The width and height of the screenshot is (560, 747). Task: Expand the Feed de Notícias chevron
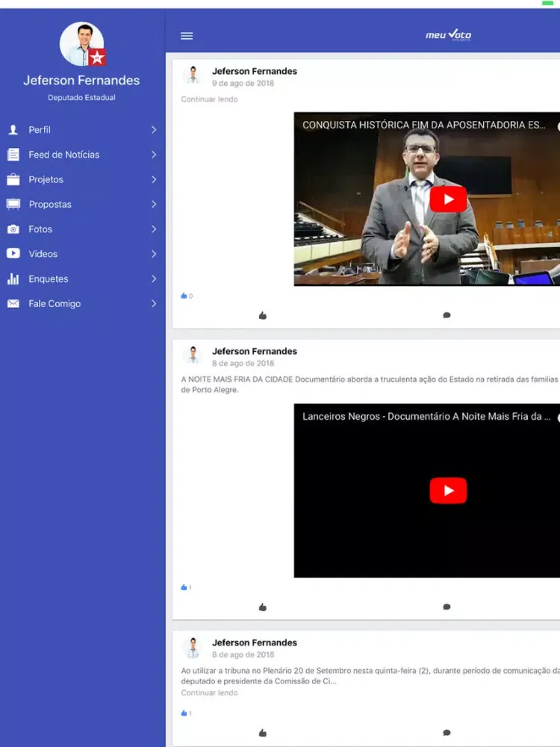pos(154,155)
